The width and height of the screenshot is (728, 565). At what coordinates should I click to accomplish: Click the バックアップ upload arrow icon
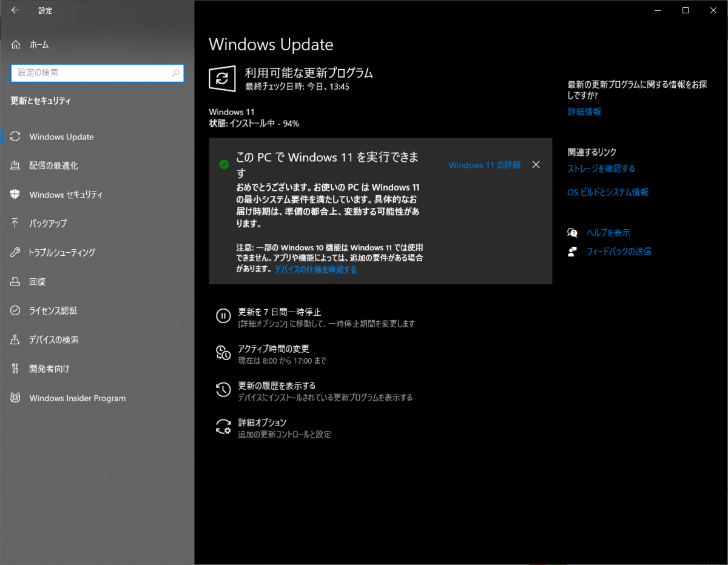click(x=16, y=223)
